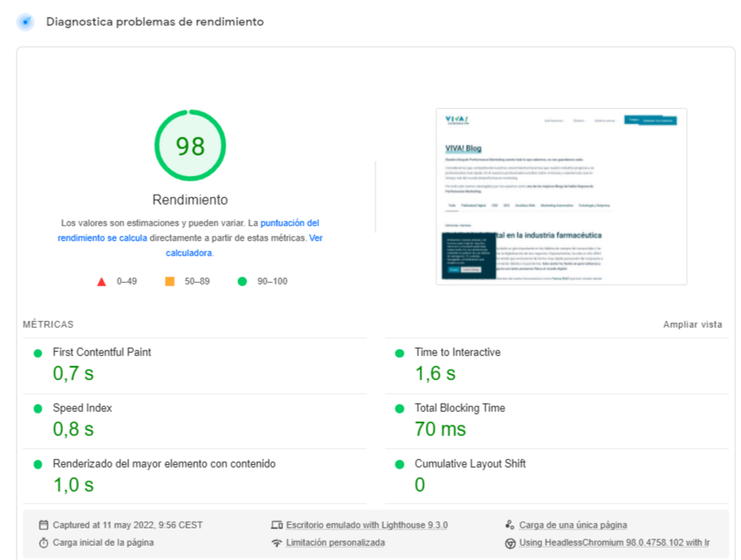Click the green dot beside Time to Interactive
The height and width of the screenshot is (560, 741).
point(400,353)
